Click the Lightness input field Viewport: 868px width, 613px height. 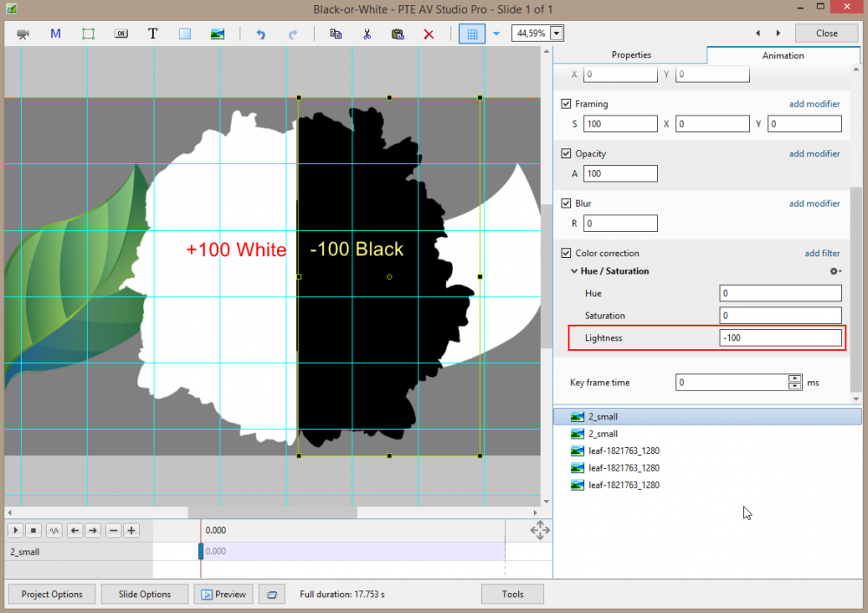tap(779, 338)
